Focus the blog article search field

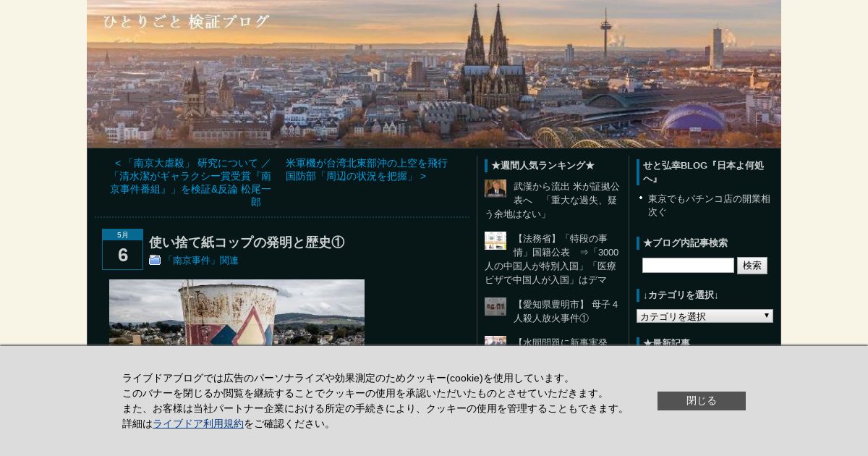point(688,266)
